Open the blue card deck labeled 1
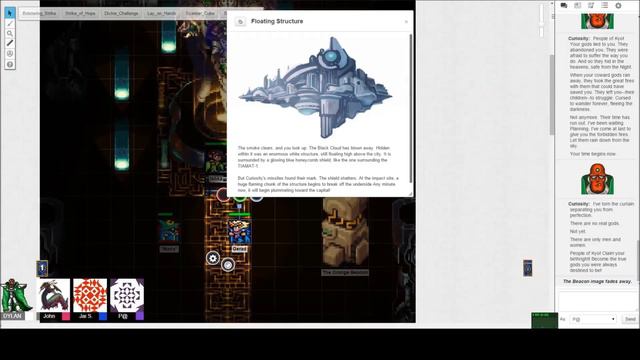640x360 pixels. 42,268
